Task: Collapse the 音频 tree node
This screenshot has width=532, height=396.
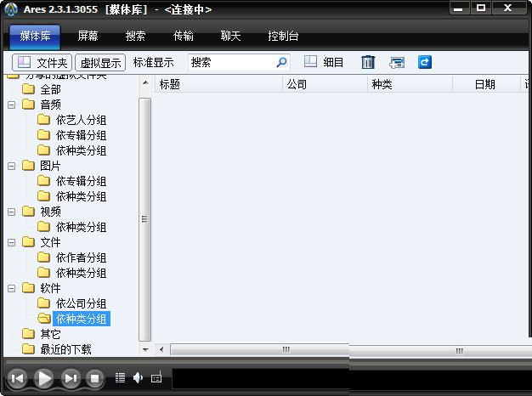Action: coord(12,105)
